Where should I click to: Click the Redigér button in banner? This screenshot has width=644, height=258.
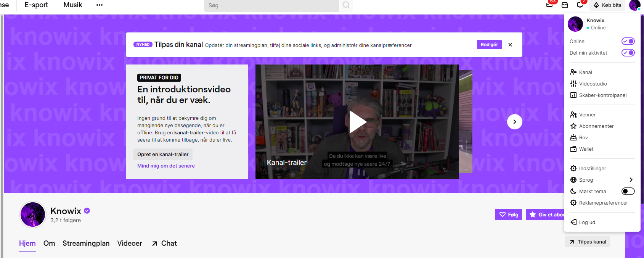[489, 45]
